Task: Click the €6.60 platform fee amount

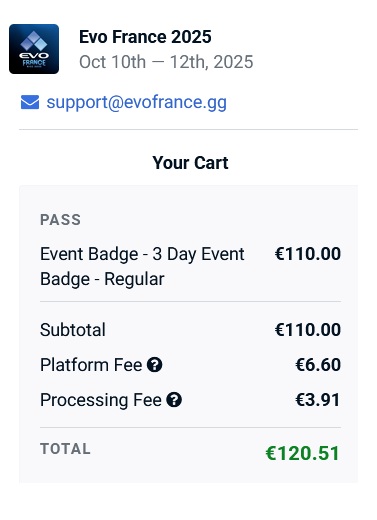Action: pos(318,365)
